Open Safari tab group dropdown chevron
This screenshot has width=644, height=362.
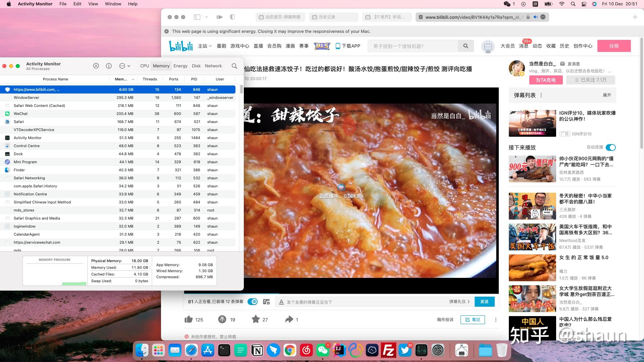pyautogui.click(x=206, y=17)
